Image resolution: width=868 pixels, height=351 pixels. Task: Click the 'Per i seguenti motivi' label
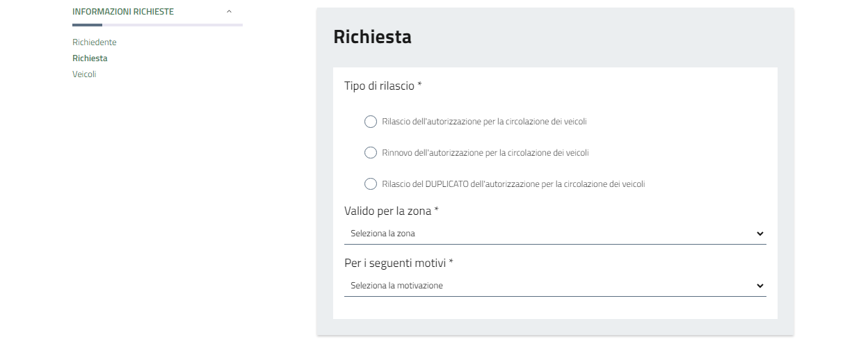[399, 263]
